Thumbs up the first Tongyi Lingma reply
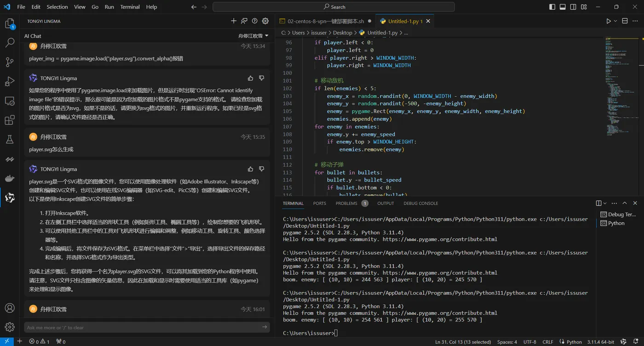The image size is (644, 346). pos(250,78)
